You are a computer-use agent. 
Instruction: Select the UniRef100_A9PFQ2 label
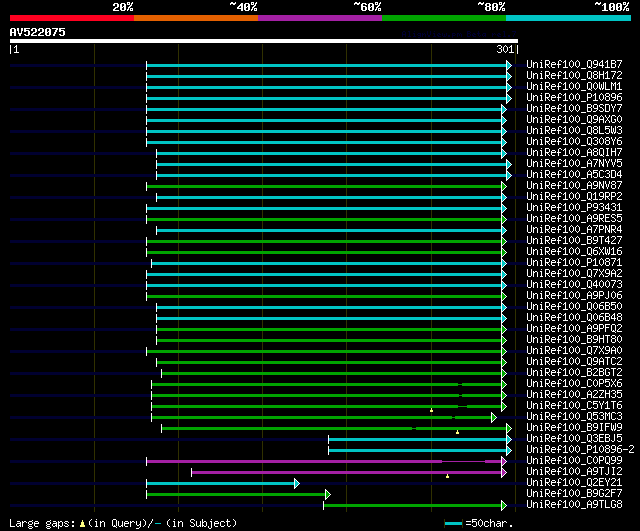(x=574, y=329)
